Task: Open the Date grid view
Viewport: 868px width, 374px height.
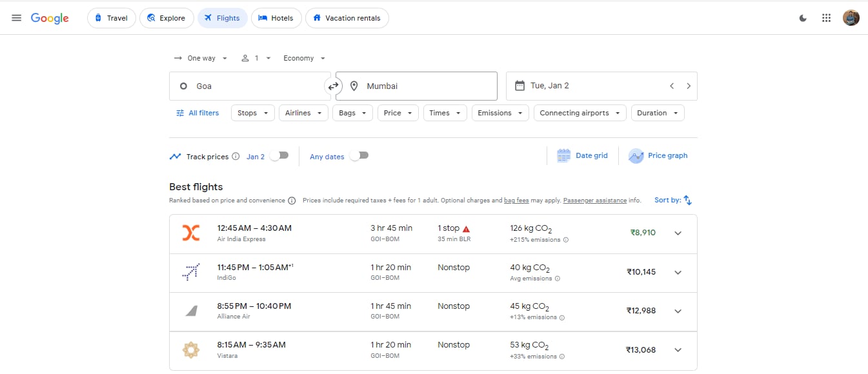Action: (x=582, y=156)
